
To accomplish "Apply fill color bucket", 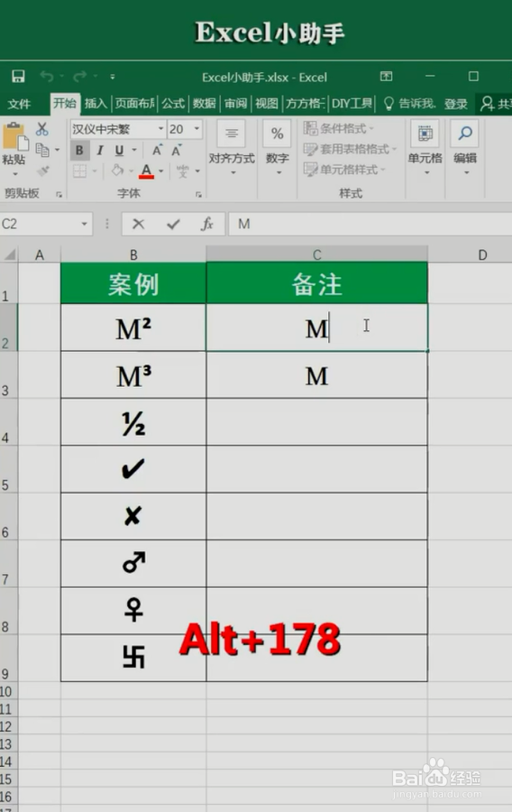I will point(117,171).
